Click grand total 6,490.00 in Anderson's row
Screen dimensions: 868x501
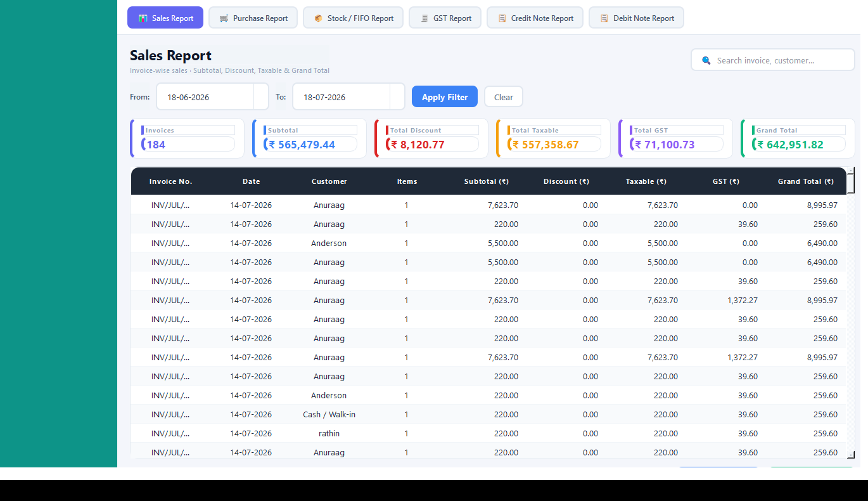[822, 243]
